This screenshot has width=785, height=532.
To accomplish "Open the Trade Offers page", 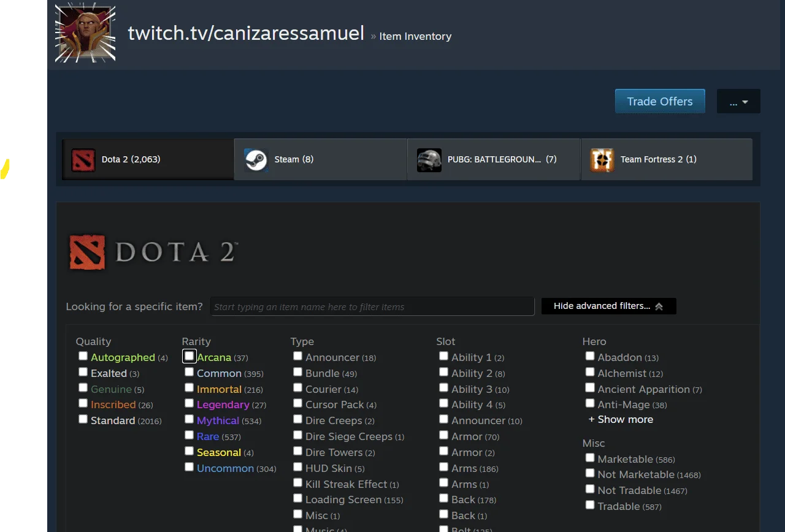I will coord(660,101).
